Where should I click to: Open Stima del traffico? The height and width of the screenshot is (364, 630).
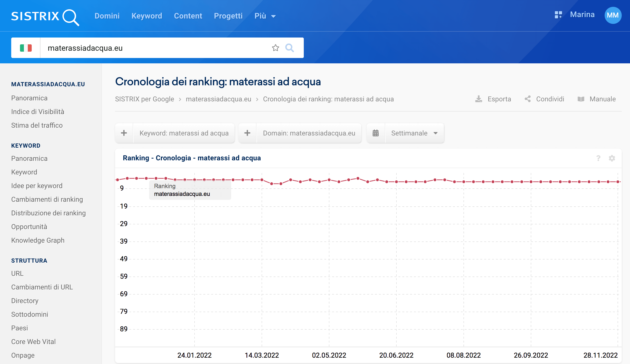[x=37, y=125]
